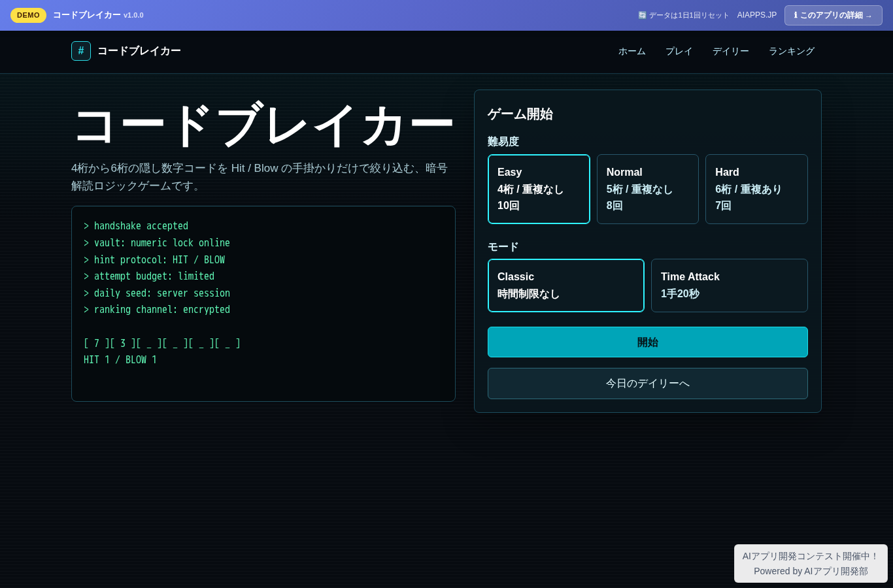Viewport: 893px width, 588px height.
Task: Click the code slots row starting with 7
Action: [162, 344]
